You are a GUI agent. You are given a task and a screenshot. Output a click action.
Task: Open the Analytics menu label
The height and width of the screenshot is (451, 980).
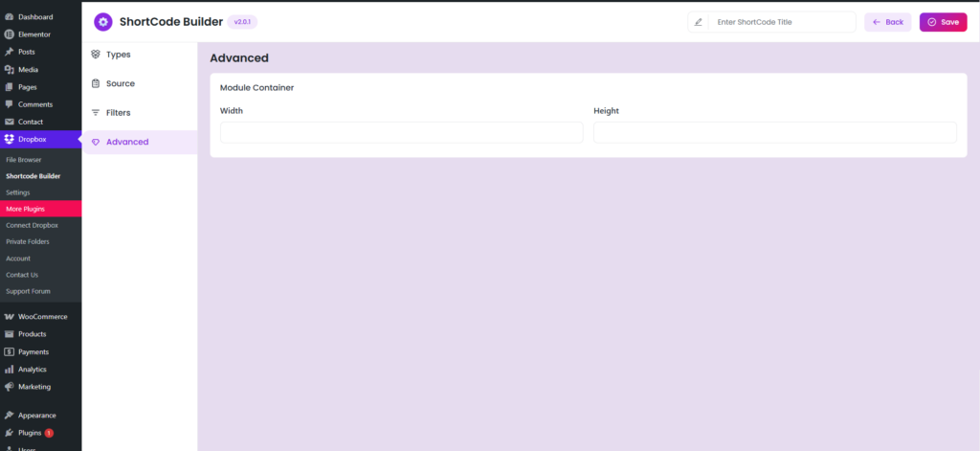click(x=33, y=369)
